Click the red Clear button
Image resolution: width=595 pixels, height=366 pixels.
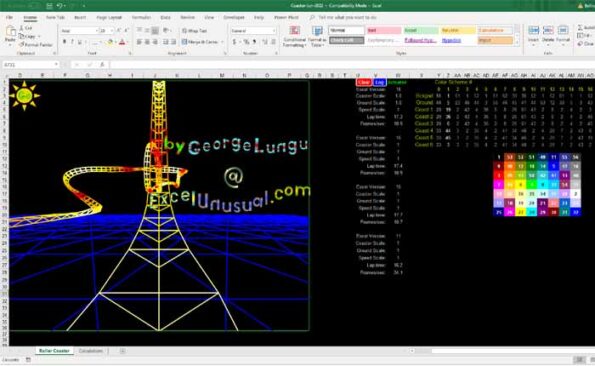[364, 82]
